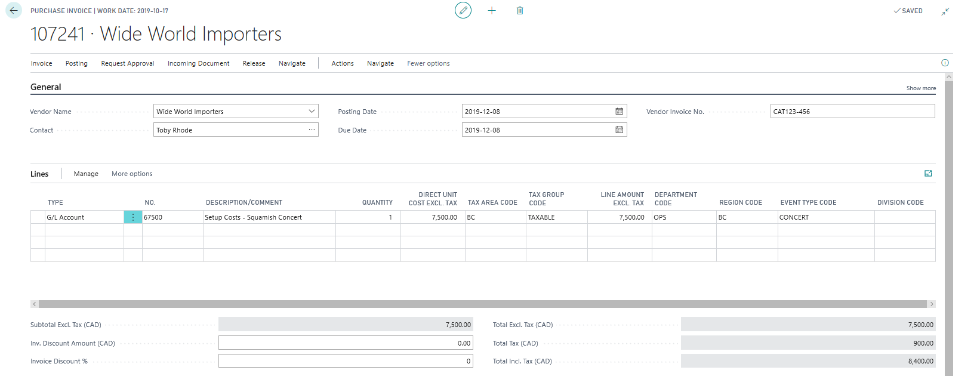Click the back arrow button
The image size is (980, 376).
[x=14, y=11]
